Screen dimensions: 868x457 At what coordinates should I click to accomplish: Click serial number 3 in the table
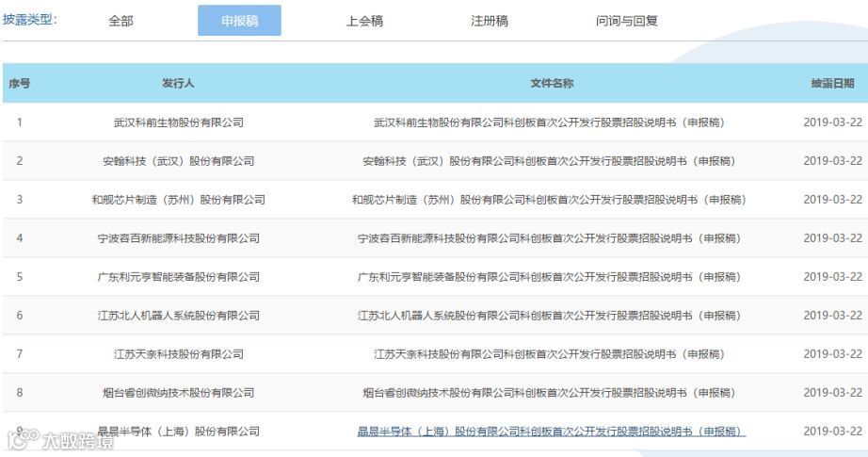(20, 200)
